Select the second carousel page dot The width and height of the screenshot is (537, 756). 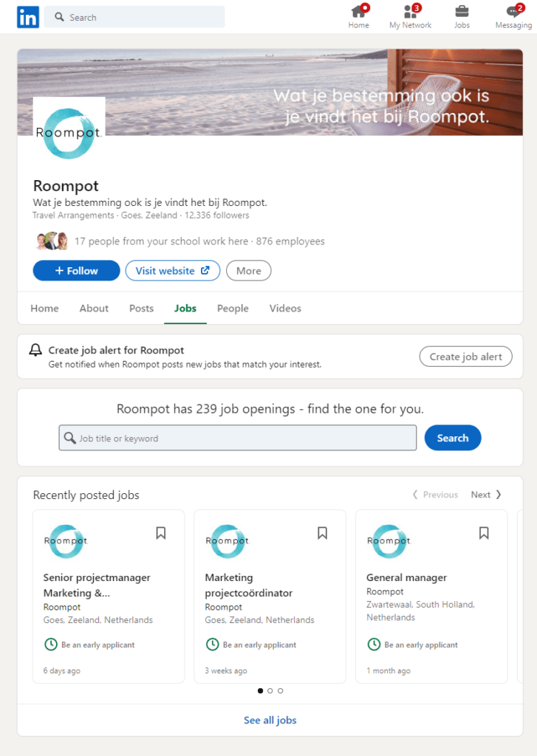click(x=270, y=691)
